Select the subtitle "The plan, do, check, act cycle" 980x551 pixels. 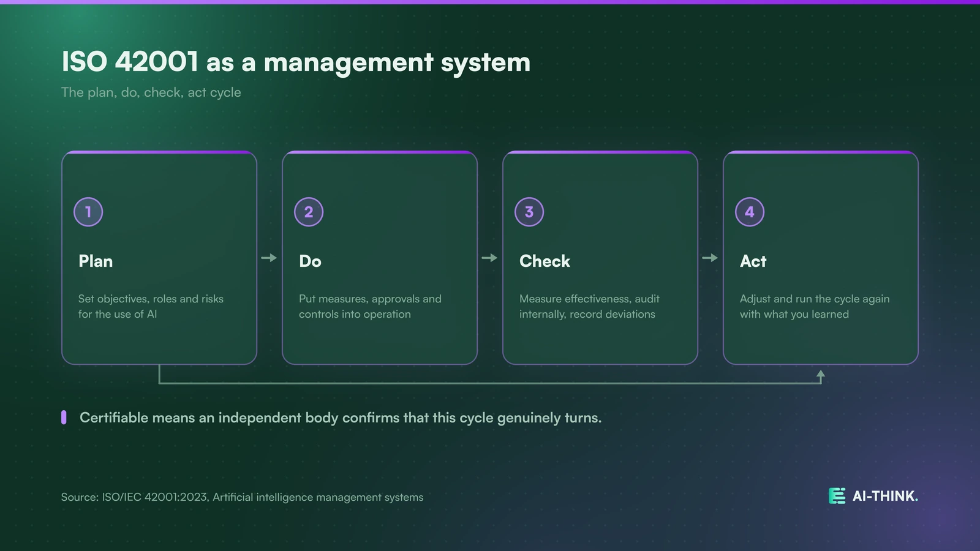(x=151, y=92)
